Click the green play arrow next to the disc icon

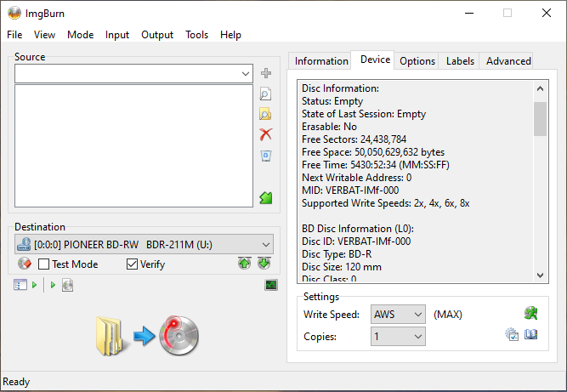(x=53, y=285)
